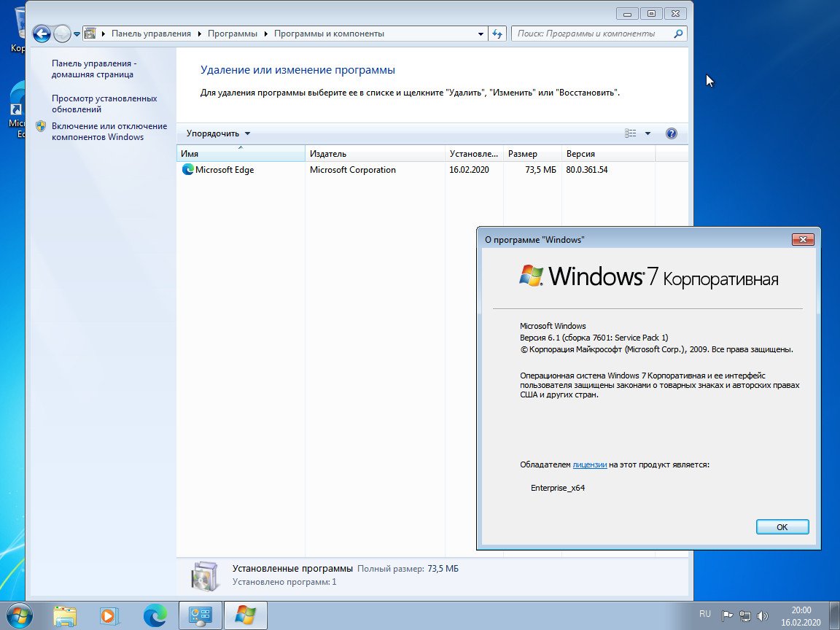Open volume speaker tray icon

[763, 616]
